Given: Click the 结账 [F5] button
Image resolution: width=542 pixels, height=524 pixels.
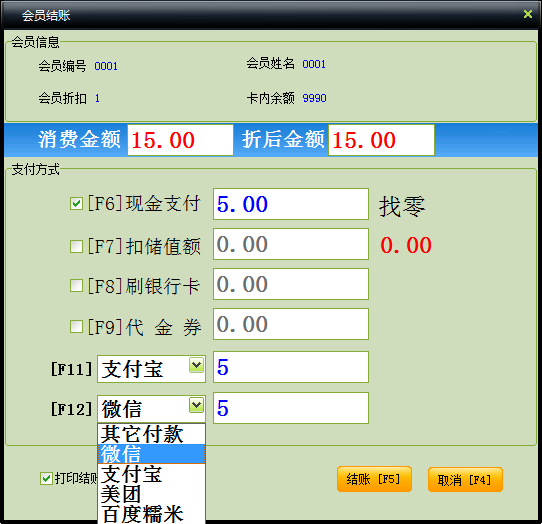Looking at the screenshot, I should click(374, 479).
